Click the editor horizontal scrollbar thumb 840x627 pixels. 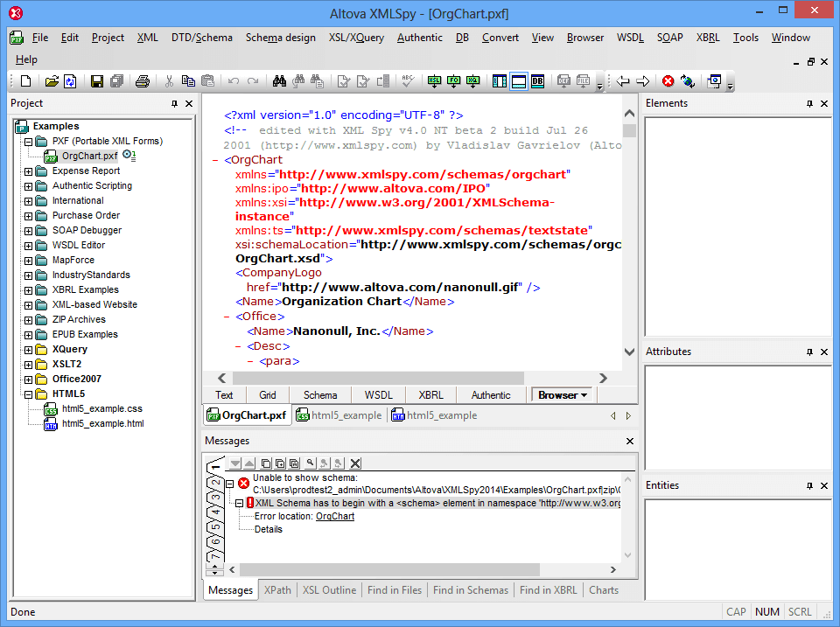coord(378,378)
